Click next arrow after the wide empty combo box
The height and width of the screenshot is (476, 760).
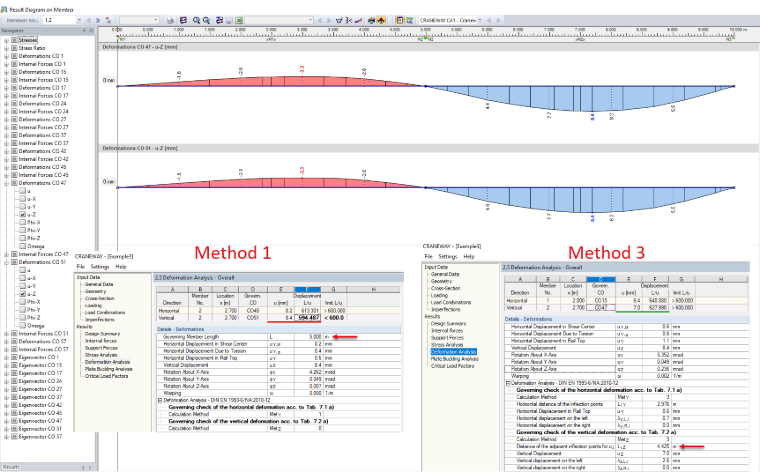point(329,20)
